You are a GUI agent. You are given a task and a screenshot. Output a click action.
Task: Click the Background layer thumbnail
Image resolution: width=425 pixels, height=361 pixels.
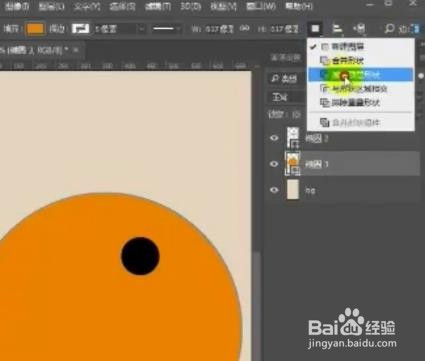[x=293, y=189]
